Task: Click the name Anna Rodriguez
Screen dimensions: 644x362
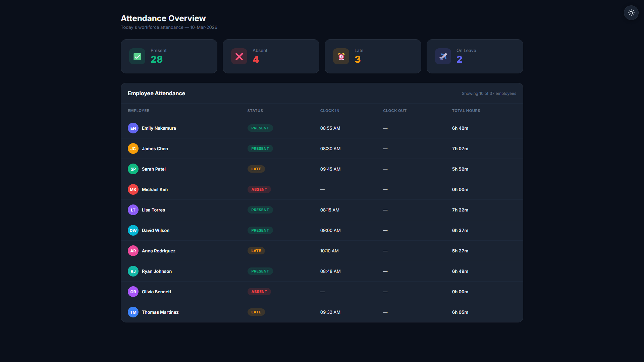Action: tap(159, 251)
